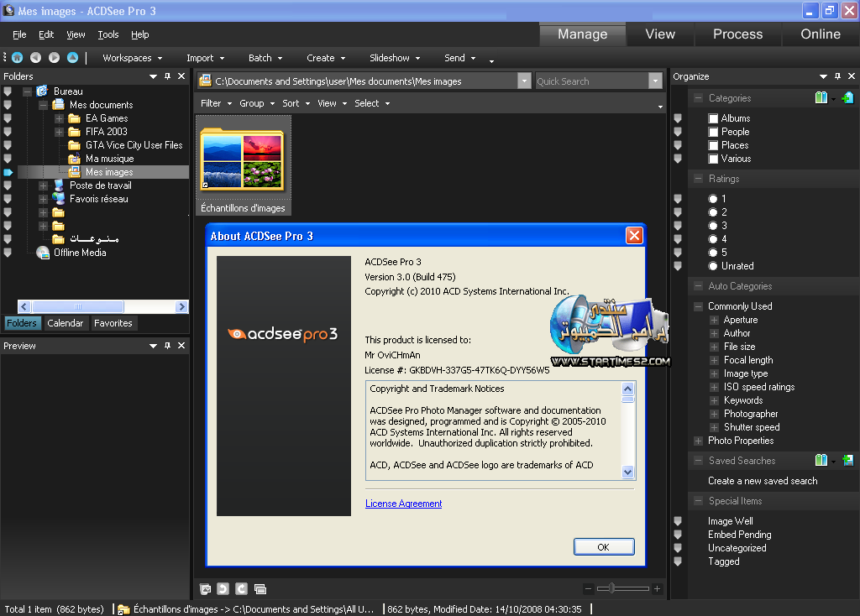
Task: Open the File menu
Action: (19, 34)
